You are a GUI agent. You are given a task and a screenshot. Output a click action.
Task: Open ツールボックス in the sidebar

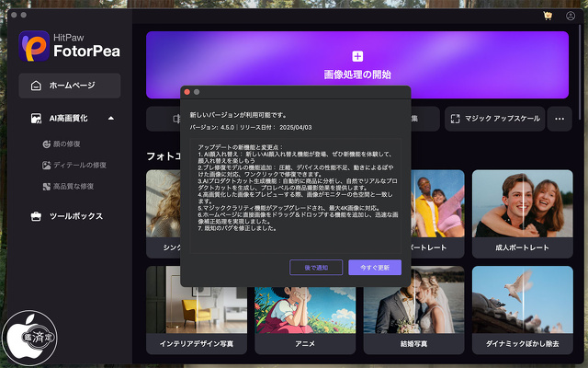(x=67, y=216)
